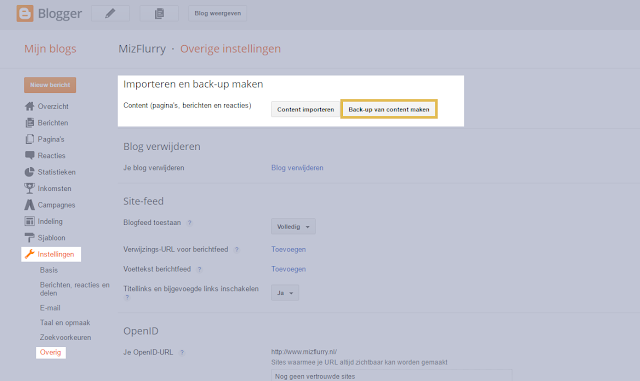Click the Berichten documents icon
The height and width of the screenshot is (381, 640).
pos(29,123)
